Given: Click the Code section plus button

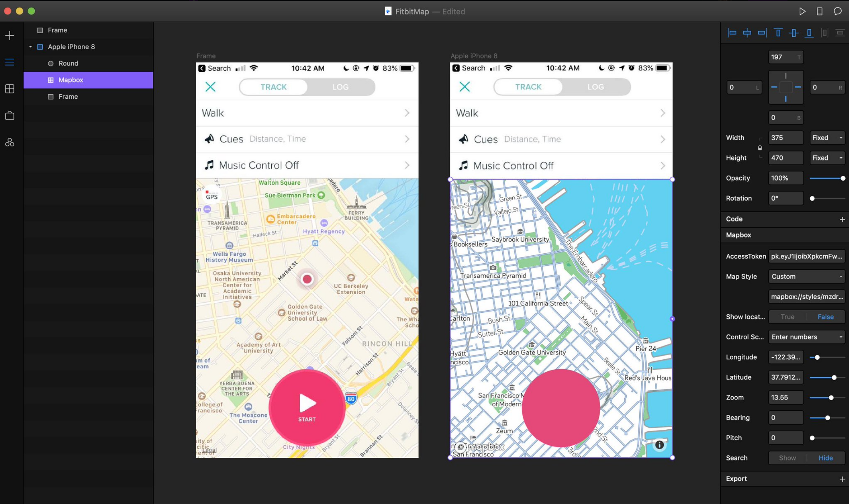Looking at the screenshot, I should (x=841, y=218).
